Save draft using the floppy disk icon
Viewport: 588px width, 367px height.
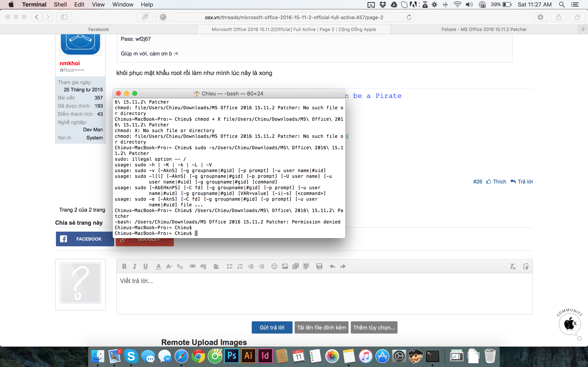(319, 266)
